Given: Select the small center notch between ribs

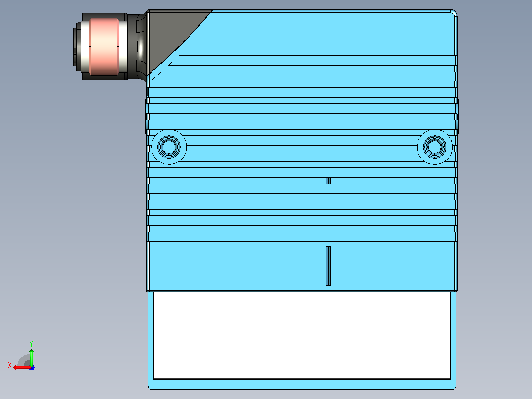Looking at the screenshot, I should 328,181.
